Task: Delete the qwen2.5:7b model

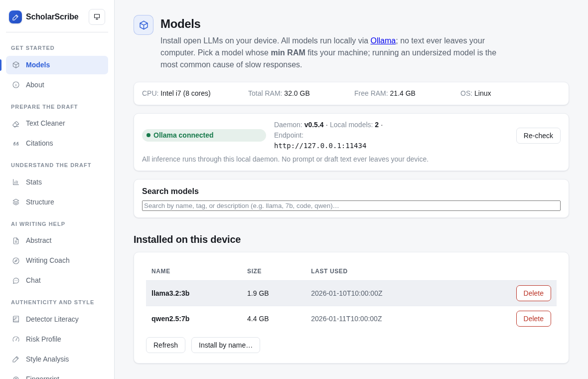Action: pyautogui.click(x=533, y=319)
